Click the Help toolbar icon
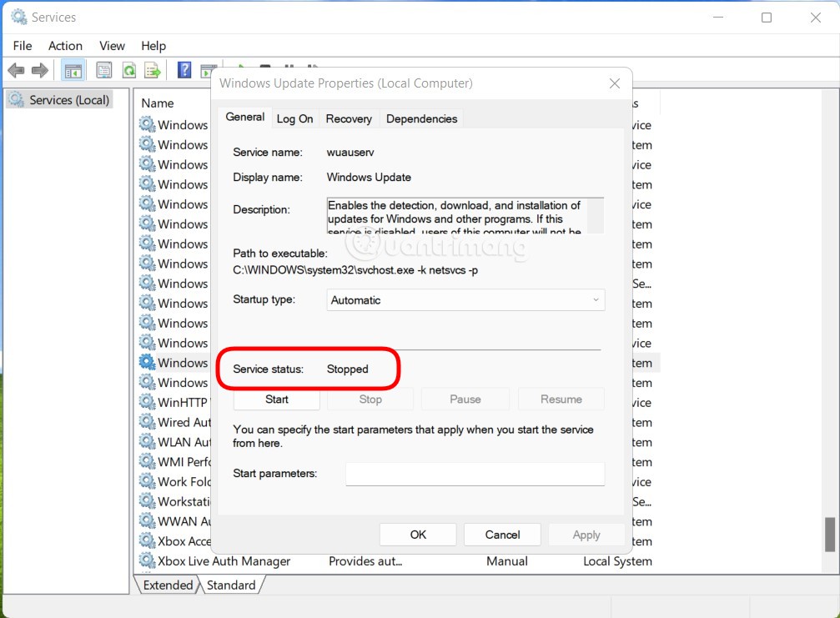Image resolution: width=840 pixels, height=618 pixels. tap(184, 70)
